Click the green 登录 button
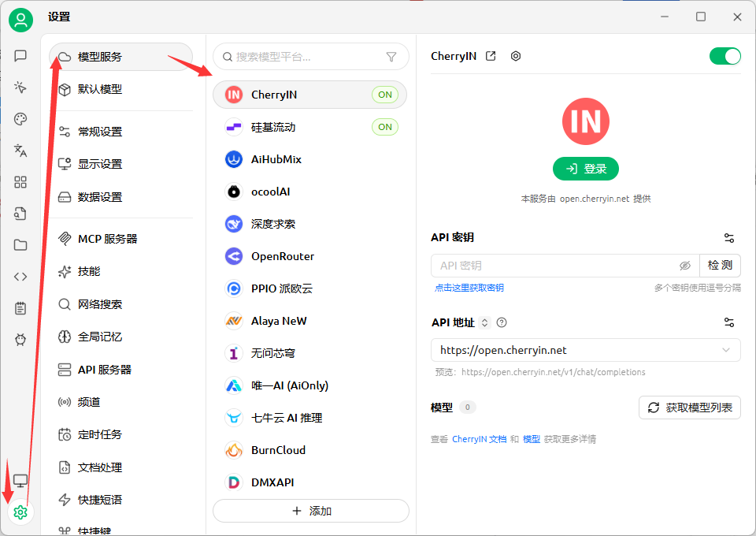The image size is (756, 536). (586, 169)
